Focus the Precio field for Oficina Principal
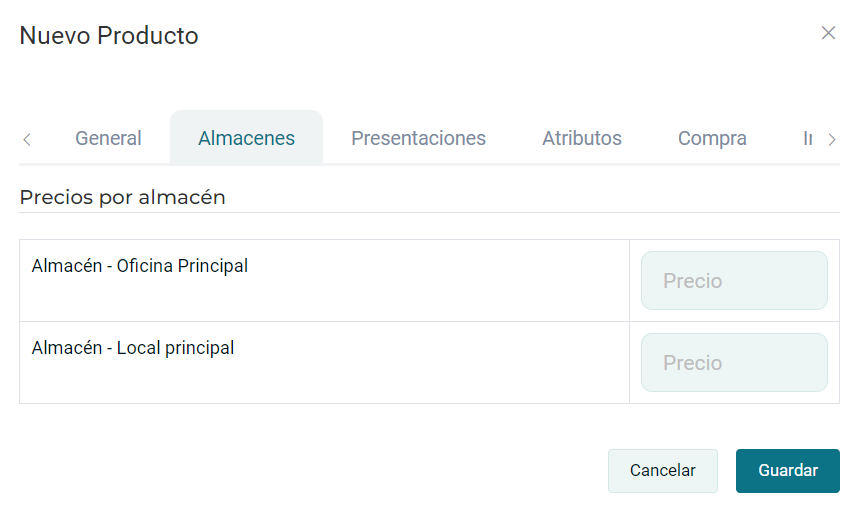 click(x=734, y=281)
